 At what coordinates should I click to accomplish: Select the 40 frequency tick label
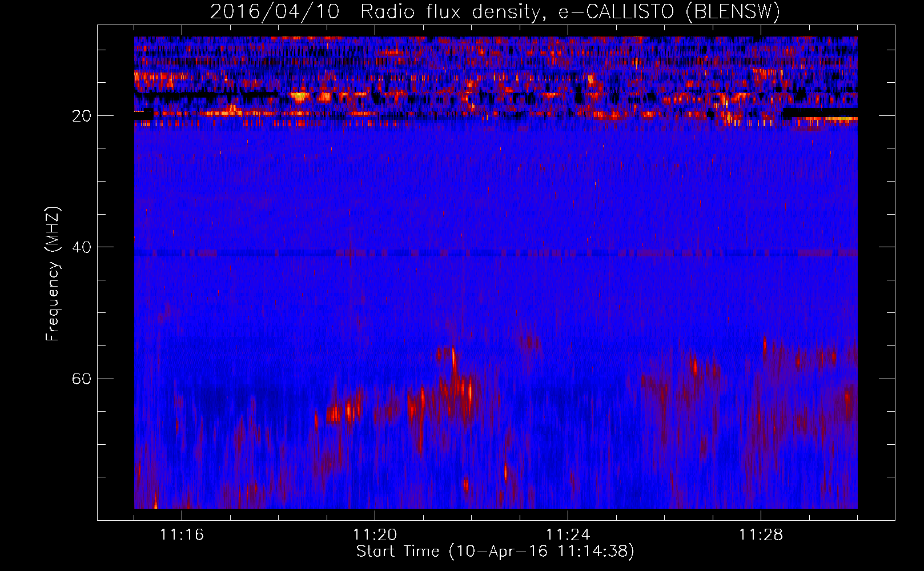click(x=81, y=247)
